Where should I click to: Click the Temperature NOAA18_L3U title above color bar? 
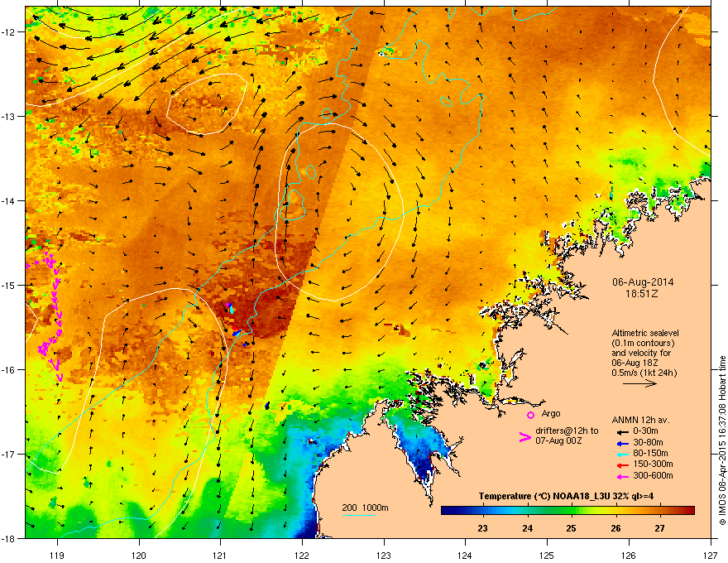(x=566, y=496)
